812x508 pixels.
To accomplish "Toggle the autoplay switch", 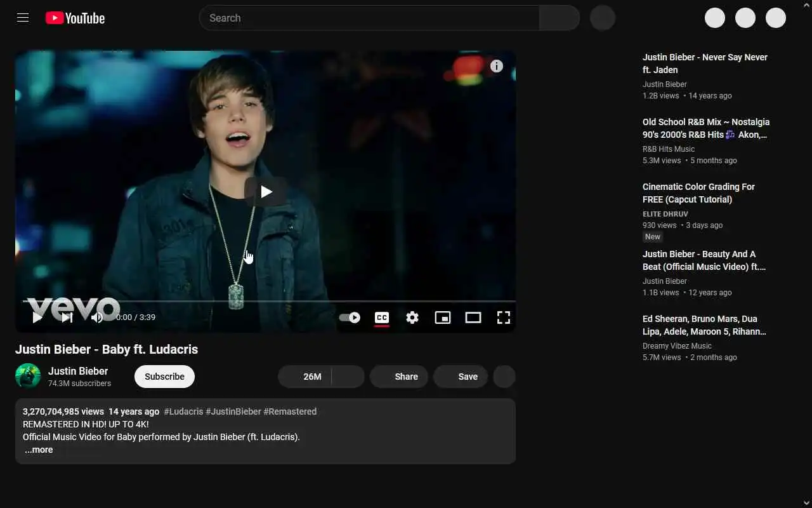I will (x=350, y=317).
